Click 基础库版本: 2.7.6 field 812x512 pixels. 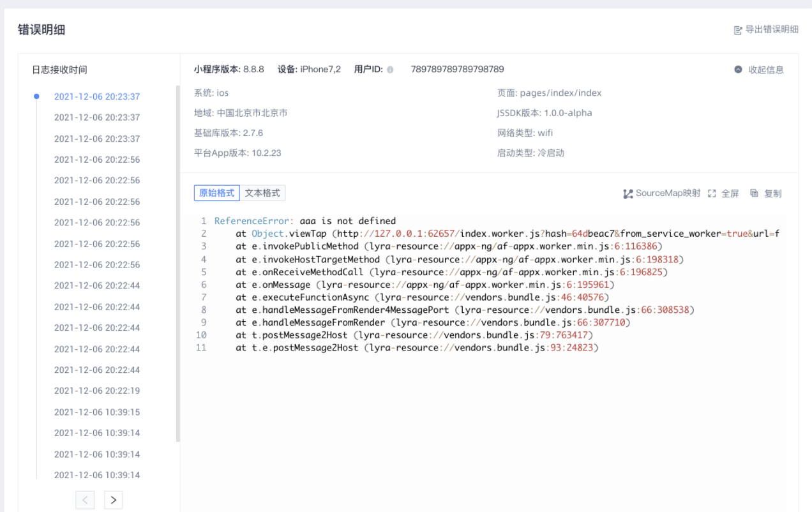[229, 133]
